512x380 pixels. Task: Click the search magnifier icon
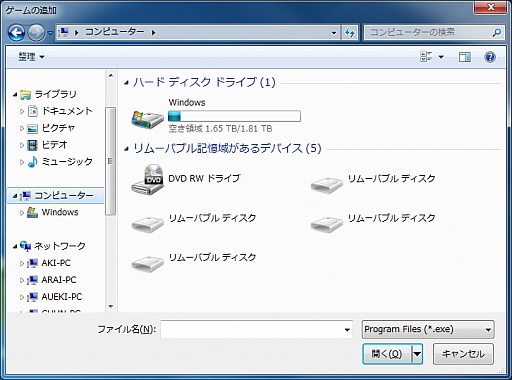pyautogui.click(x=497, y=33)
